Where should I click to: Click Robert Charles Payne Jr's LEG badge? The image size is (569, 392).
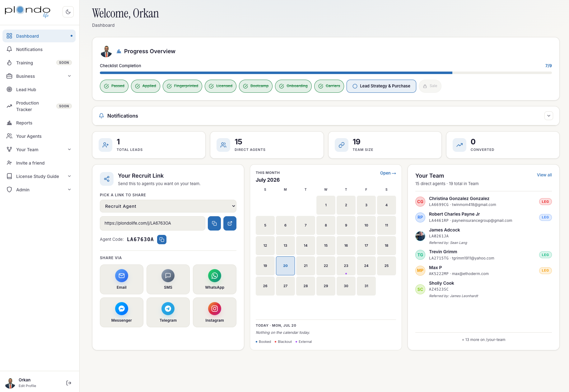click(545, 217)
